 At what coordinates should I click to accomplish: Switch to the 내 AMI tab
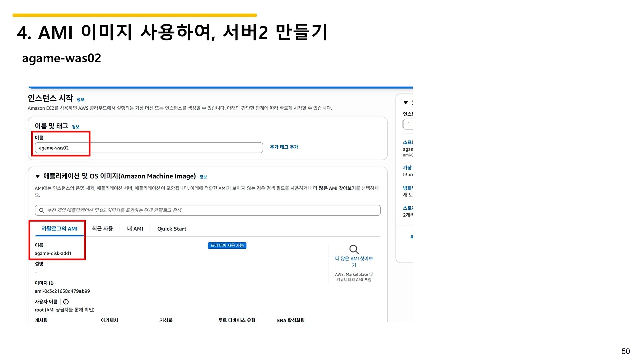tap(135, 228)
